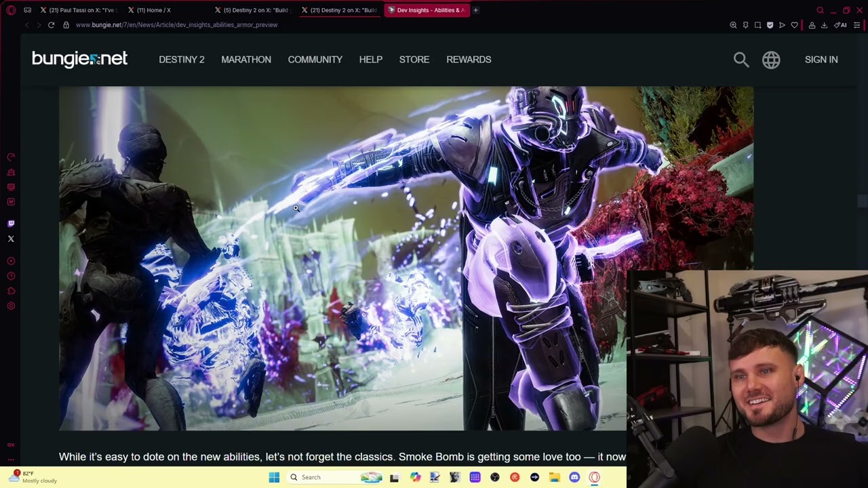Click the bungie.net logo
The image size is (868, 488).
79,59
